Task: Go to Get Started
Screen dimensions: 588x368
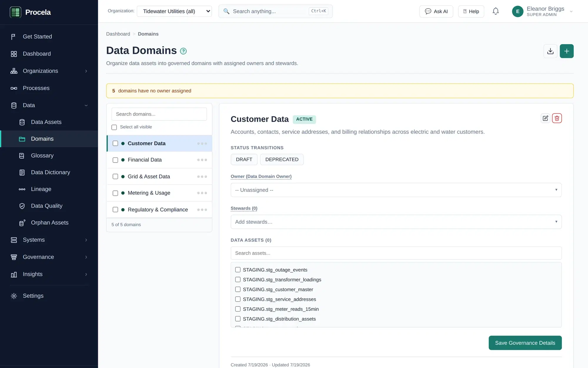Action: (x=49, y=37)
